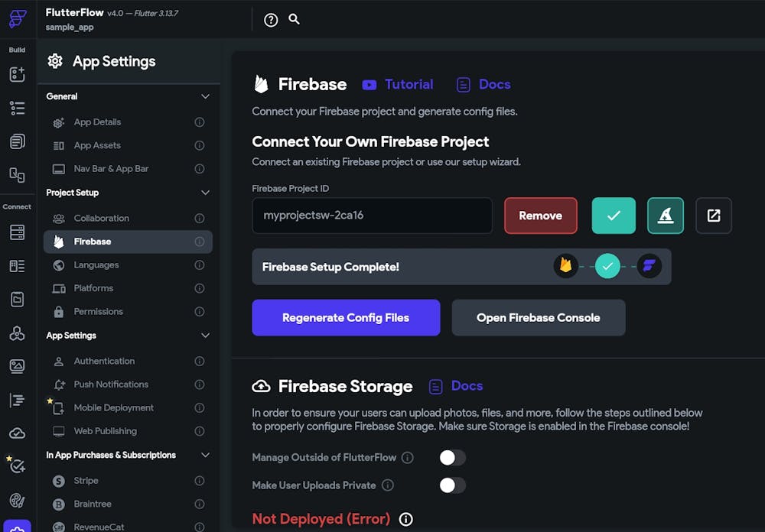Collapse the General settings section
765x532 pixels.
click(205, 96)
